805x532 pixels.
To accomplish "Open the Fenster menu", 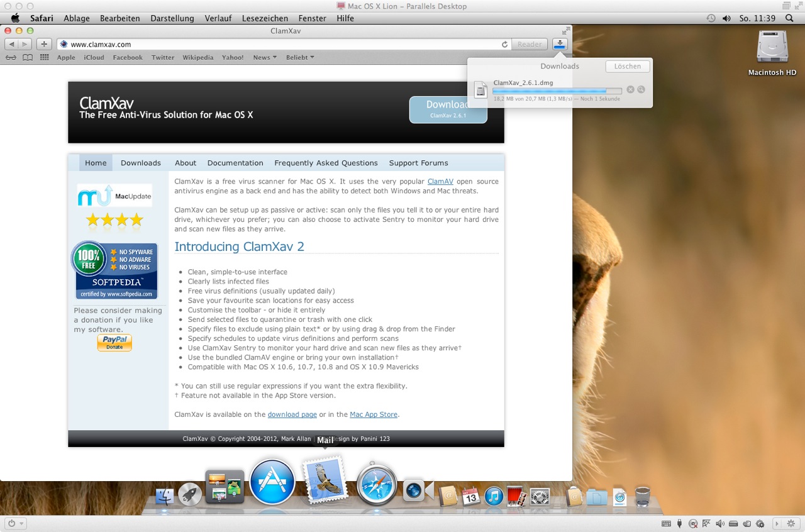I will [x=312, y=18].
